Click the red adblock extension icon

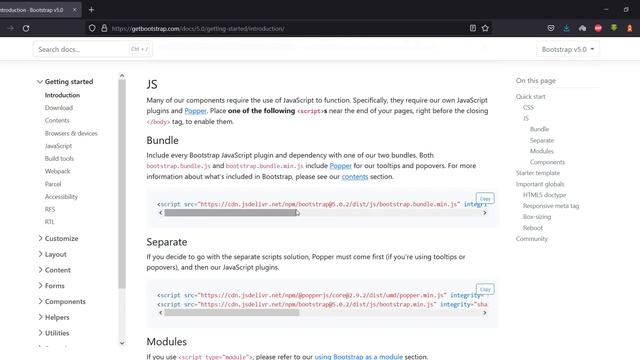coord(598,28)
